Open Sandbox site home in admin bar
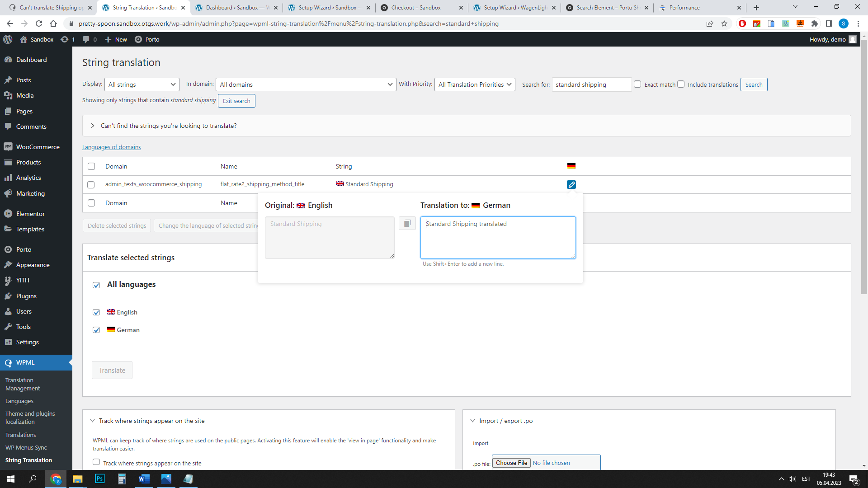 37,39
